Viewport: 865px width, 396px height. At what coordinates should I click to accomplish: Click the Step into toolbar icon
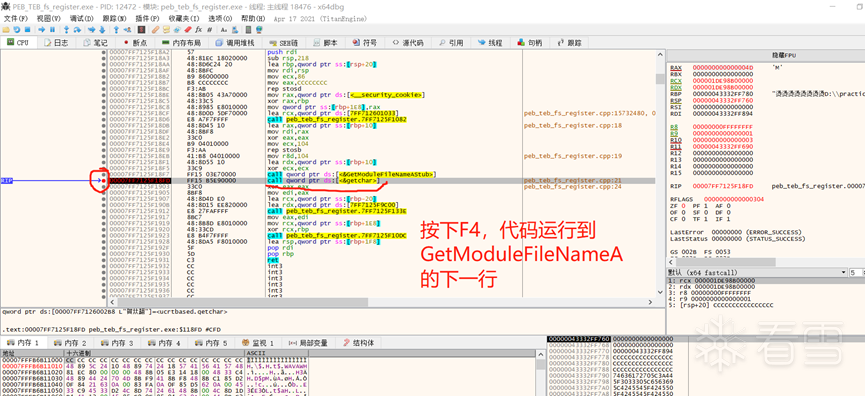(x=66, y=29)
